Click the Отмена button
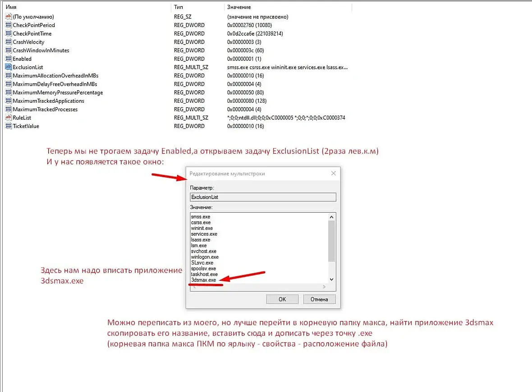 pos(319,299)
